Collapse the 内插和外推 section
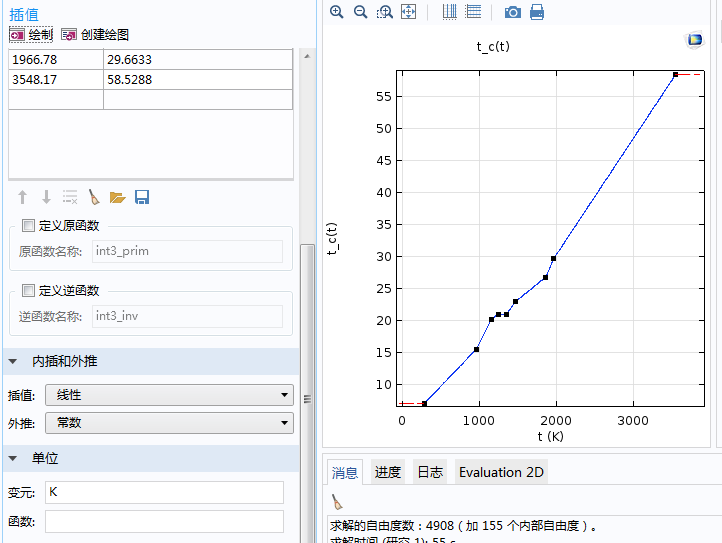 tap(13, 361)
